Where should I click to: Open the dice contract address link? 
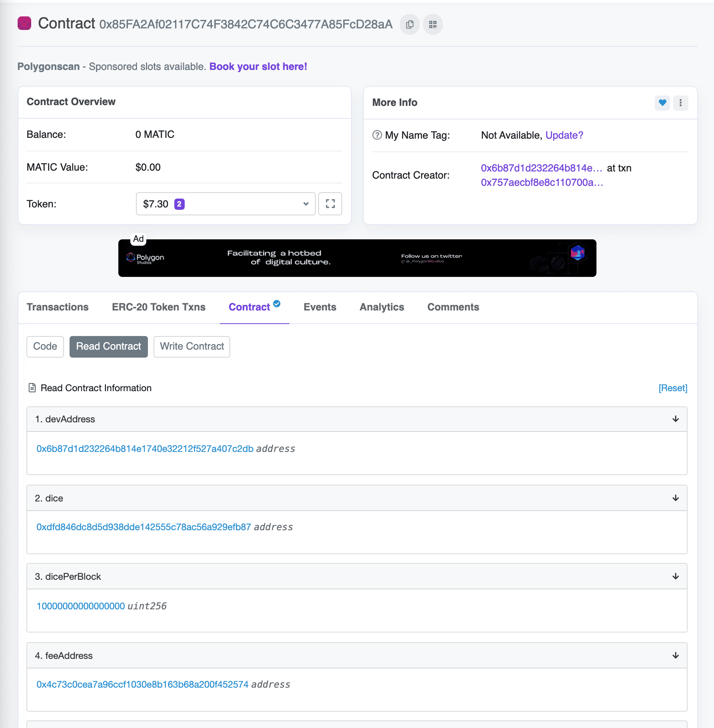pyautogui.click(x=144, y=527)
